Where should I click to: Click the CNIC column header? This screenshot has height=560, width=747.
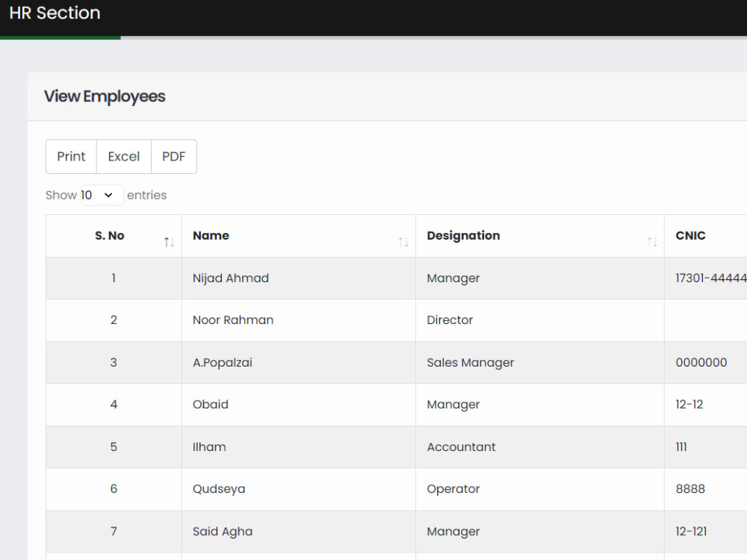pos(706,236)
